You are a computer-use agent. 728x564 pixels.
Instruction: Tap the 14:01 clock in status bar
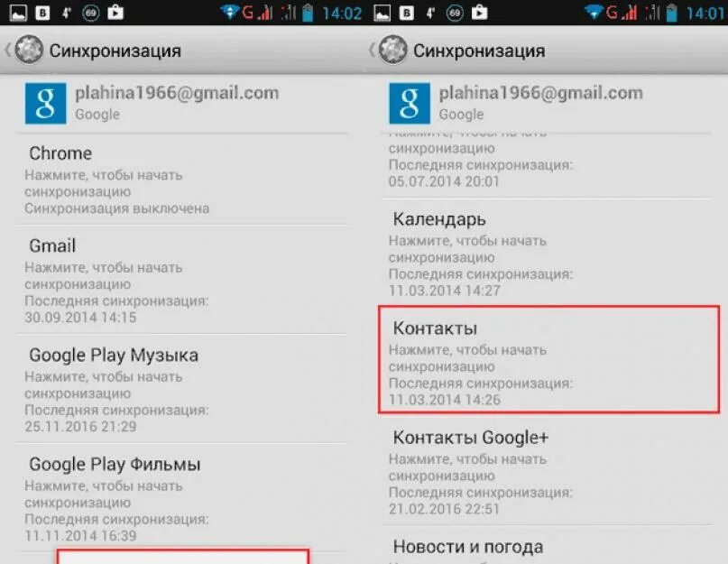[x=705, y=13]
